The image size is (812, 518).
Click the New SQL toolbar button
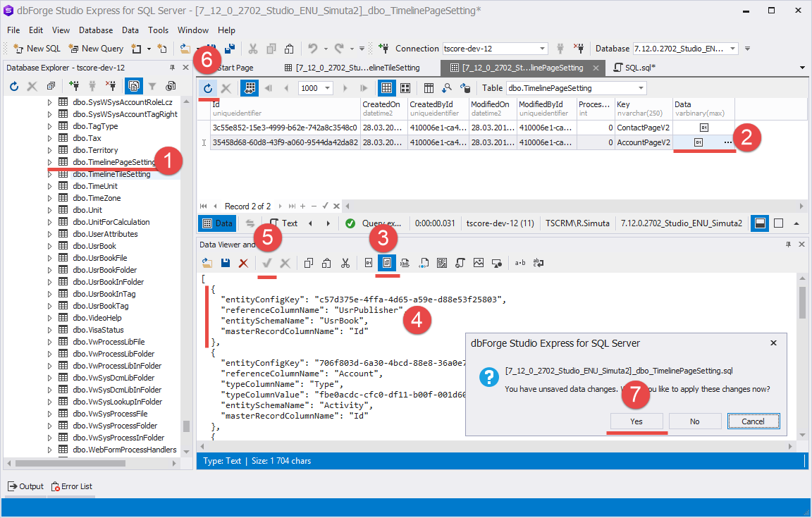pos(37,49)
